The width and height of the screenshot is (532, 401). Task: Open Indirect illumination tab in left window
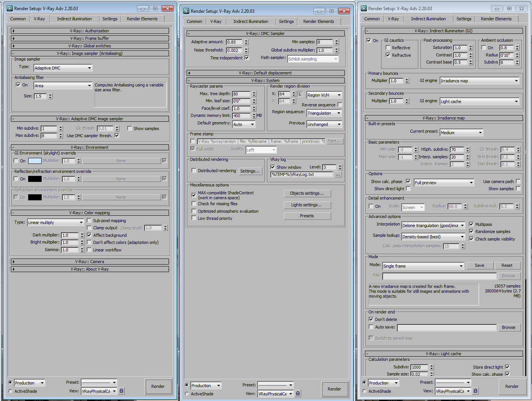pyautogui.click(x=74, y=19)
